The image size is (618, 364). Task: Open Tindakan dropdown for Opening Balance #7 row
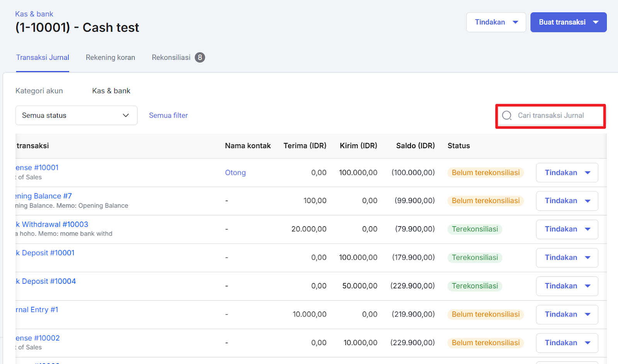click(567, 201)
